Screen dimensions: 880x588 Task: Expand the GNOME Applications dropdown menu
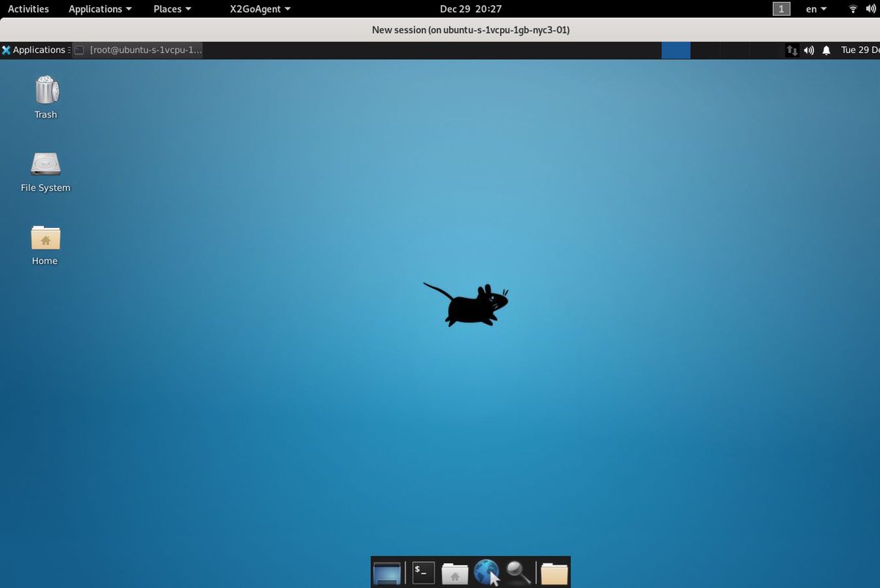(x=100, y=10)
